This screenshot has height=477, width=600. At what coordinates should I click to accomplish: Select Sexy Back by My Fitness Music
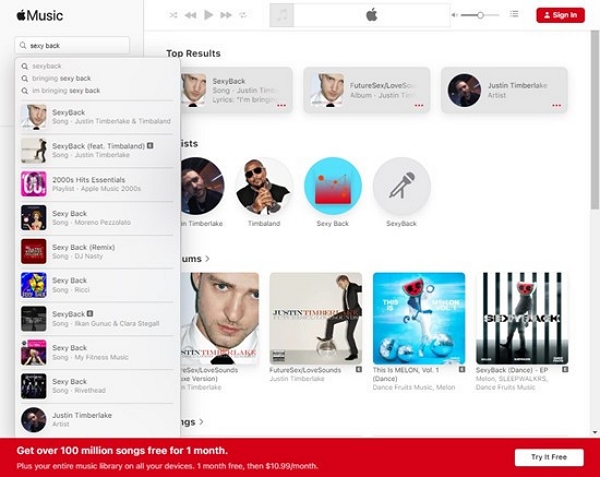98,352
